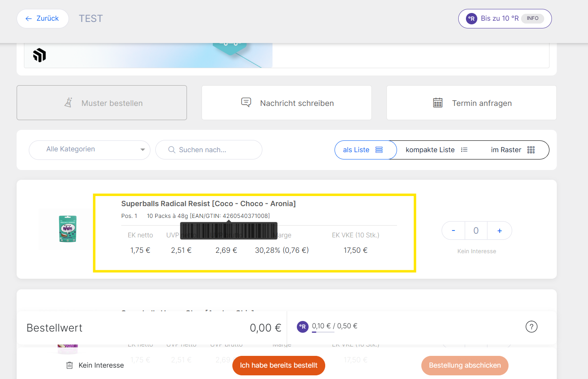Open the Superballs Radical Resist product title
The image size is (588, 379).
(208, 204)
